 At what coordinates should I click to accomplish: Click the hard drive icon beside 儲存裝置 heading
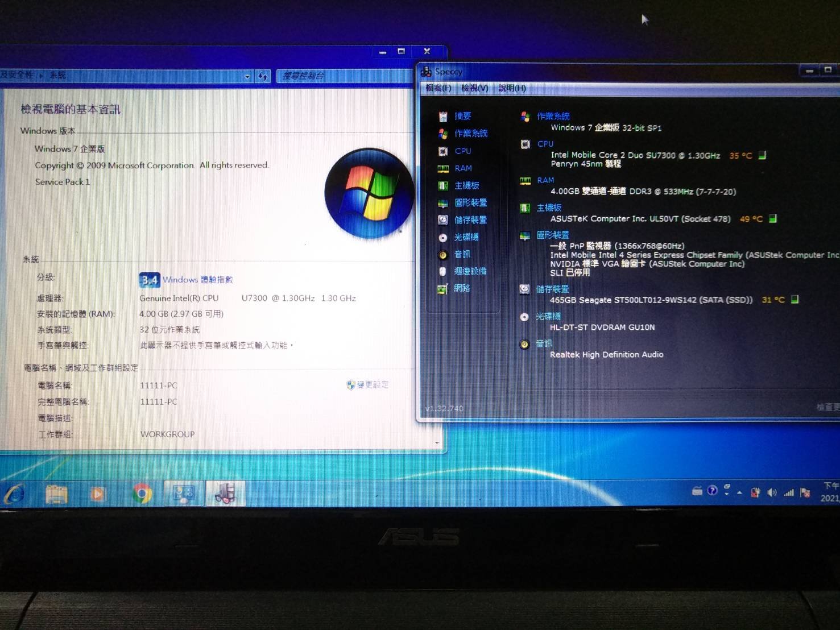tap(524, 289)
